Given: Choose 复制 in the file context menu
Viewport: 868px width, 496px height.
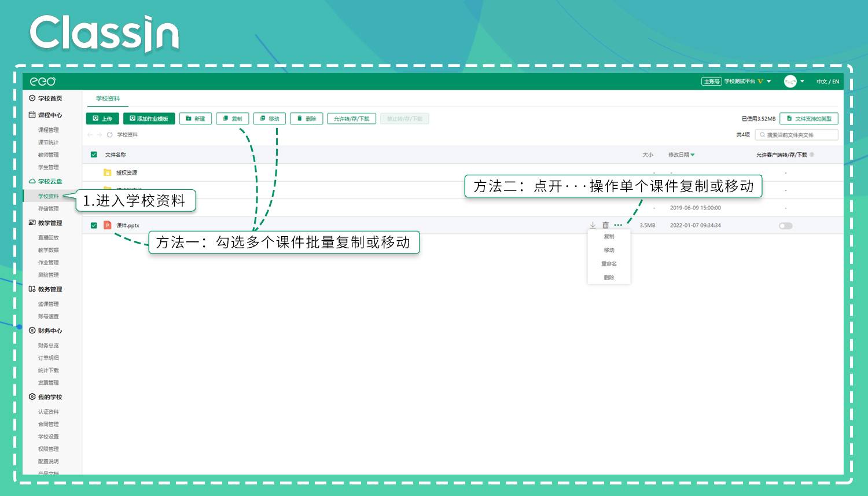Looking at the screenshot, I should [x=609, y=237].
